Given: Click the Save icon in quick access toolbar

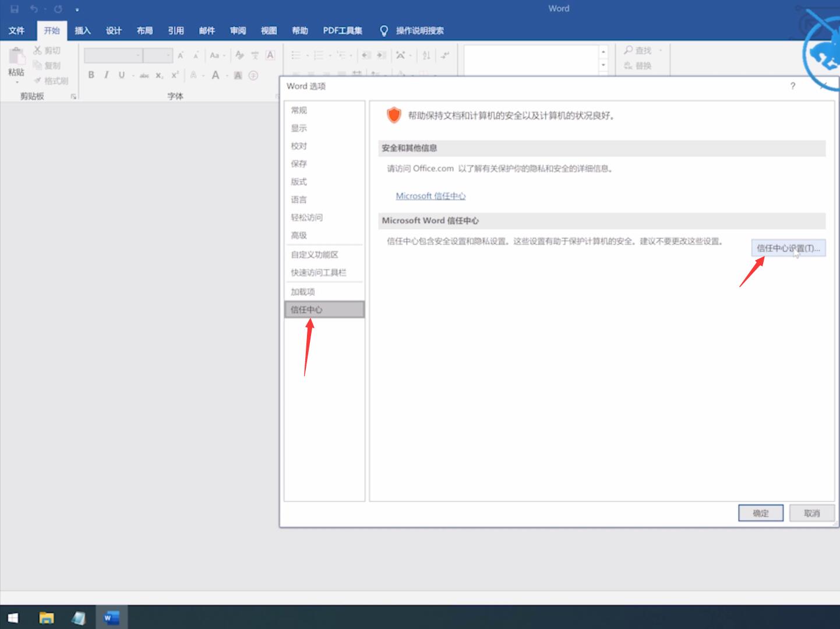Looking at the screenshot, I should click(x=15, y=9).
